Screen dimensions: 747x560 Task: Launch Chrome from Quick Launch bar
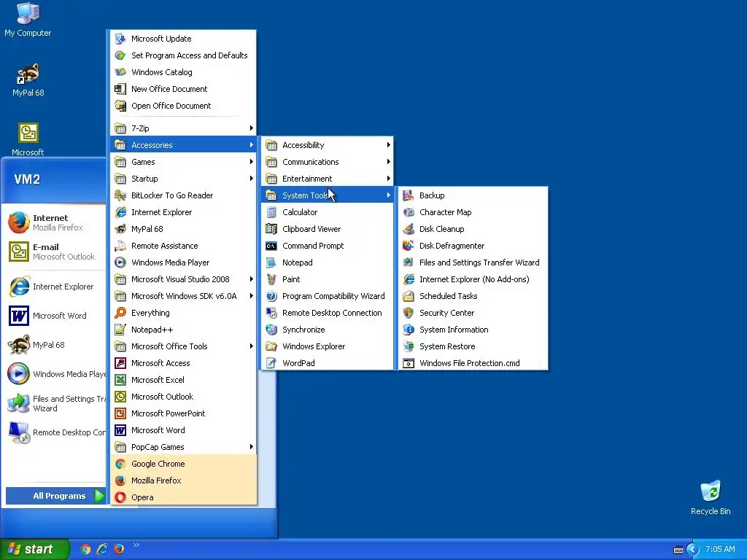coord(85,549)
